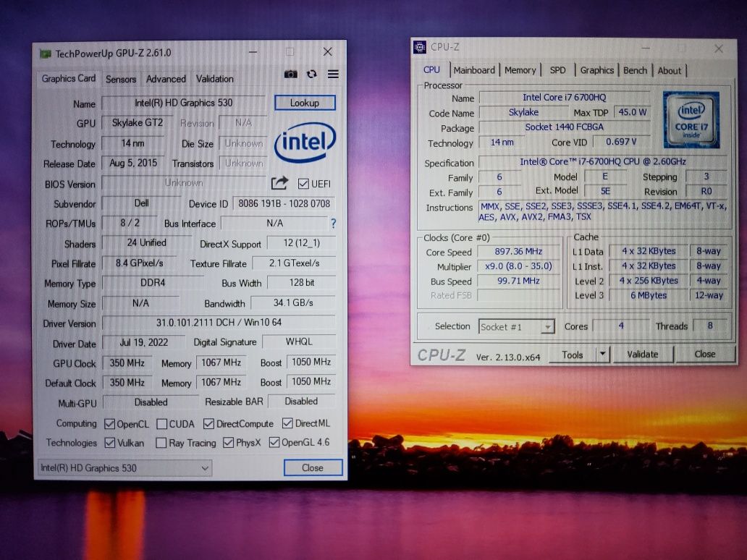
Task: Click the Tools button in CPU-Z
Action: (572, 355)
